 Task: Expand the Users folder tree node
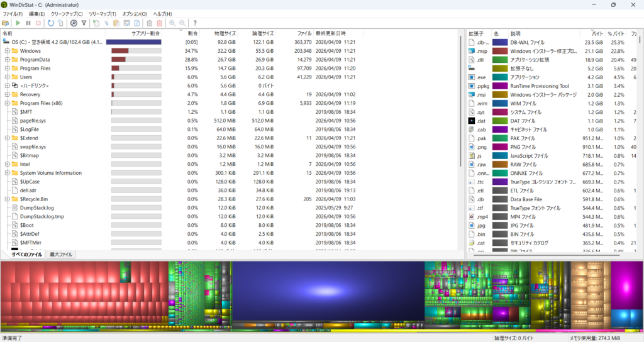(x=7, y=77)
